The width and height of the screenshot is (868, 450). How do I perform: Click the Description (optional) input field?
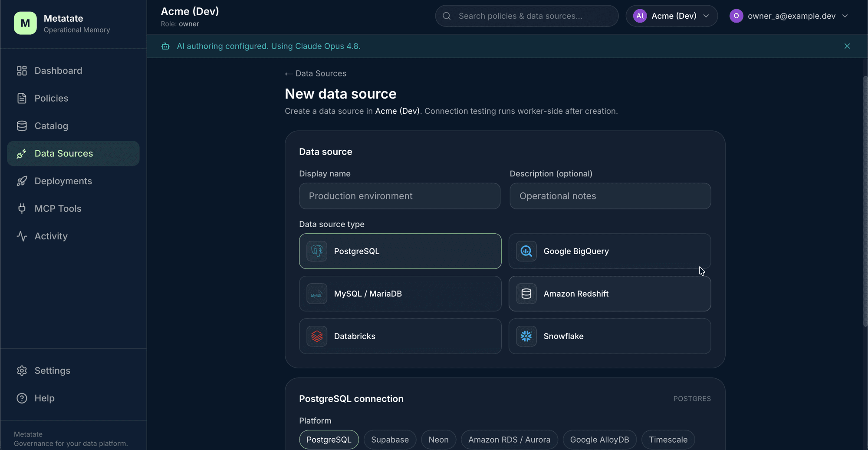[610, 196]
